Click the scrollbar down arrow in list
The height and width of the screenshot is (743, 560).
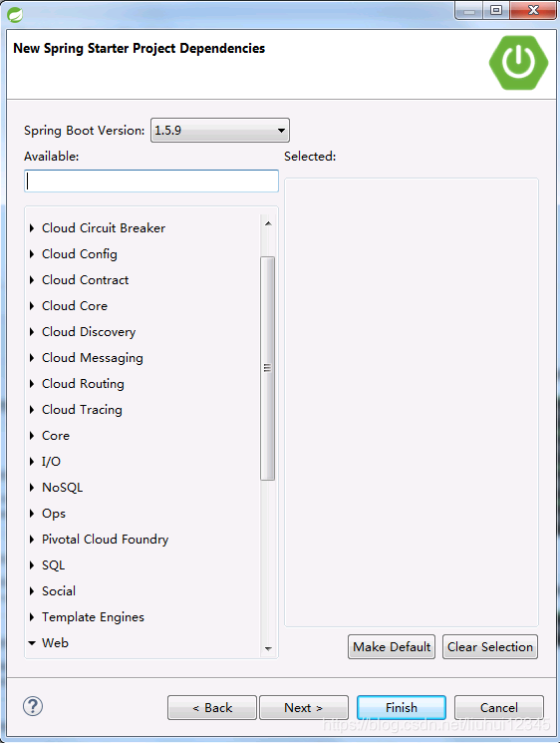click(x=268, y=648)
